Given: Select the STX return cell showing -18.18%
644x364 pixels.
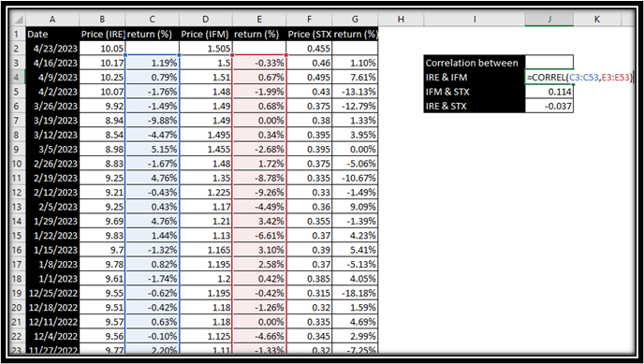Looking at the screenshot, I should pyautogui.click(x=355, y=293).
